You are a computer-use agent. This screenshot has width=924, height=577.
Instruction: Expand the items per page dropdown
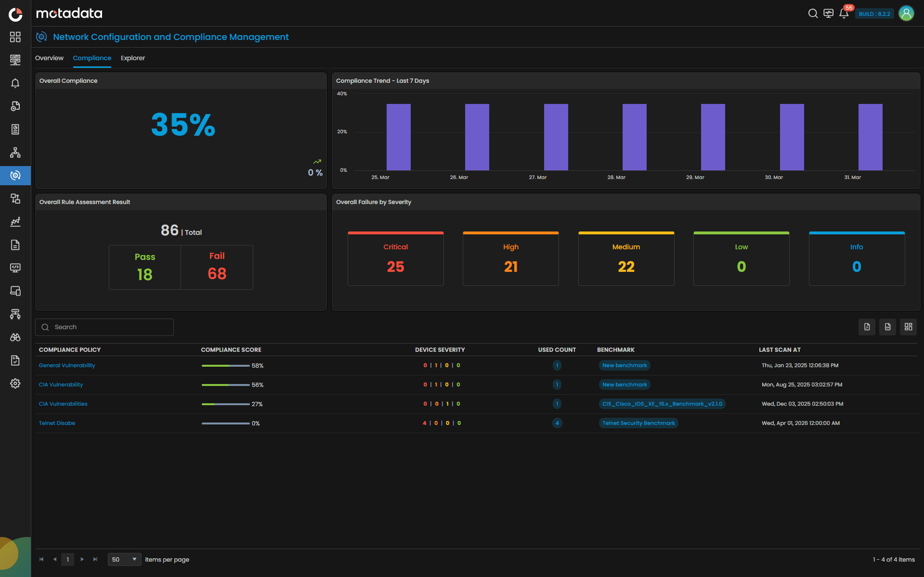click(124, 559)
